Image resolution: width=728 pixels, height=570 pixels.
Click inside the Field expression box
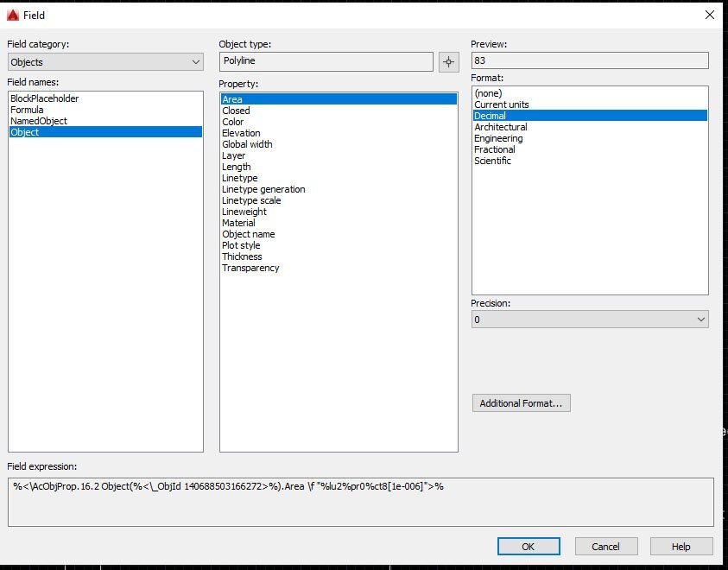pyautogui.click(x=361, y=503)
